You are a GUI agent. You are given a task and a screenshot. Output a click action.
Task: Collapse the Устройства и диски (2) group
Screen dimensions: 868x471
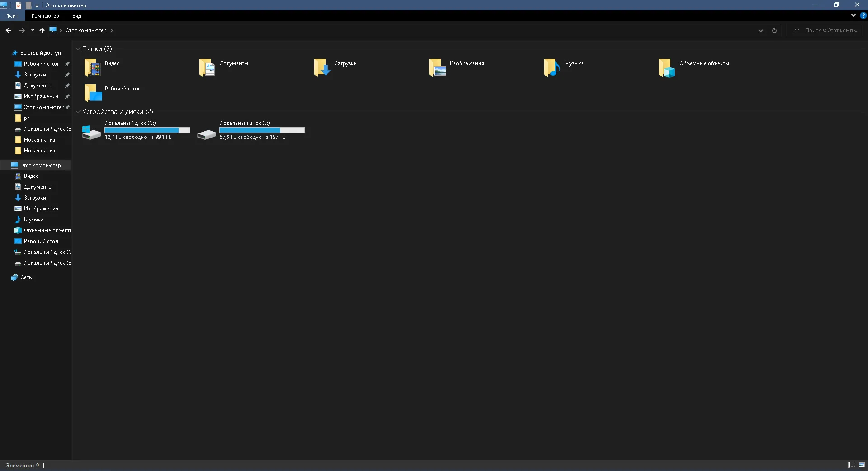click(78, 112)
